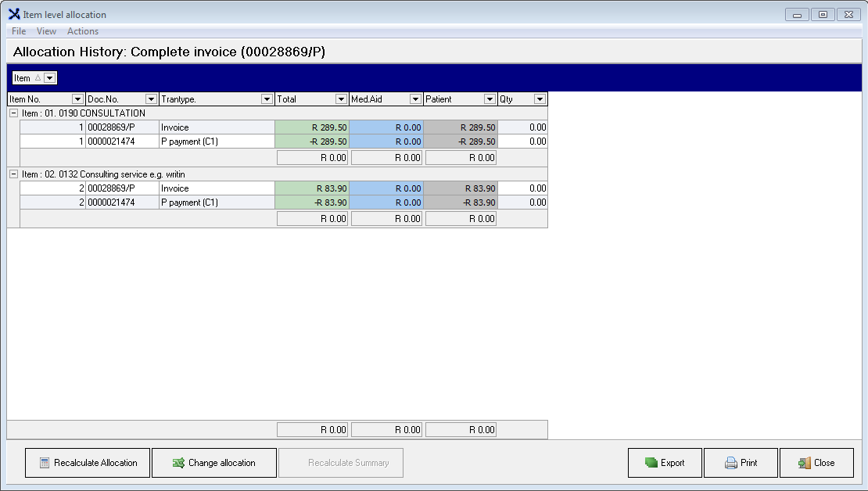Open the Item No. column filter dropdown
The image size is (868, 491).
pos(77,99)
